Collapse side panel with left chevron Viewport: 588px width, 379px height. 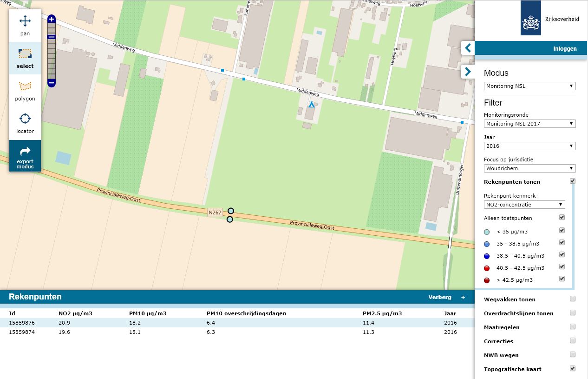pos(468,48)
